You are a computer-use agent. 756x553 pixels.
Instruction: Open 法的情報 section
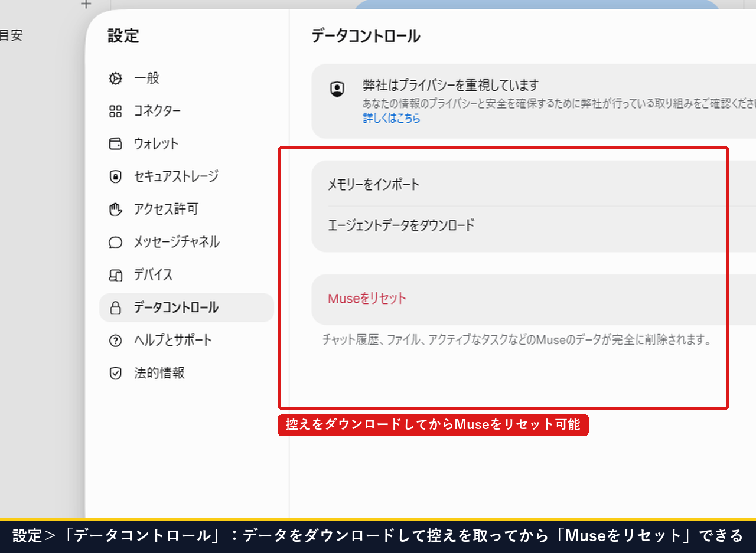tap(187, 373)
